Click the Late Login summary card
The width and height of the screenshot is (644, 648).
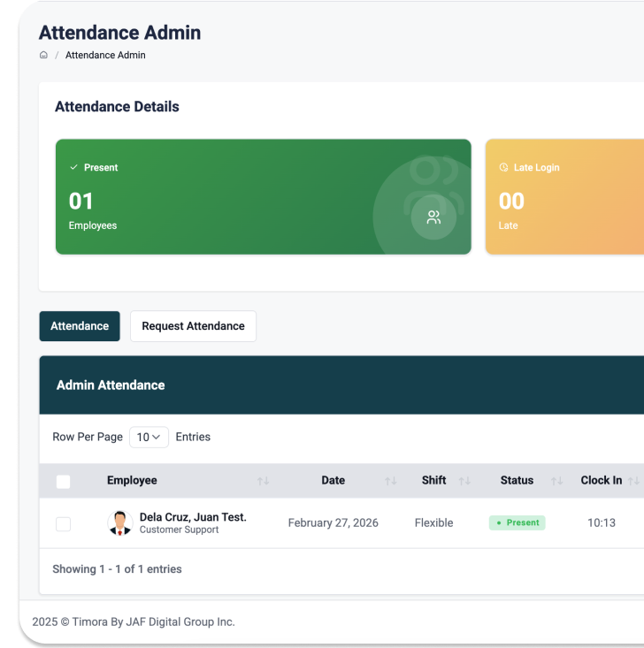pyautogui.click(x=564, y=197)
